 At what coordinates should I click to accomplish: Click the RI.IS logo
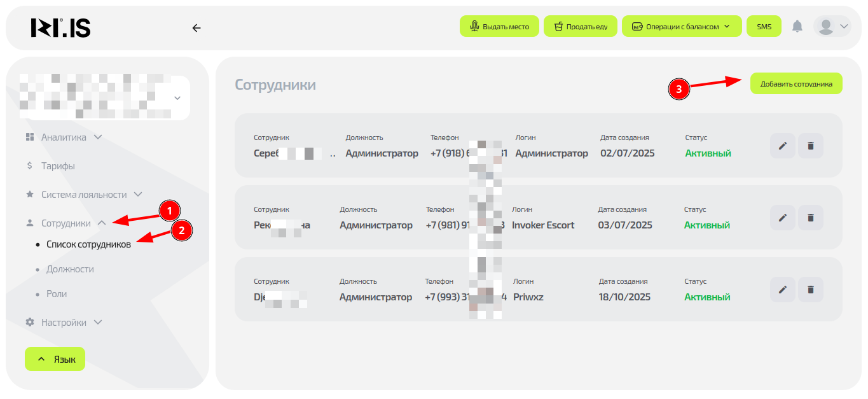point(61,27)
